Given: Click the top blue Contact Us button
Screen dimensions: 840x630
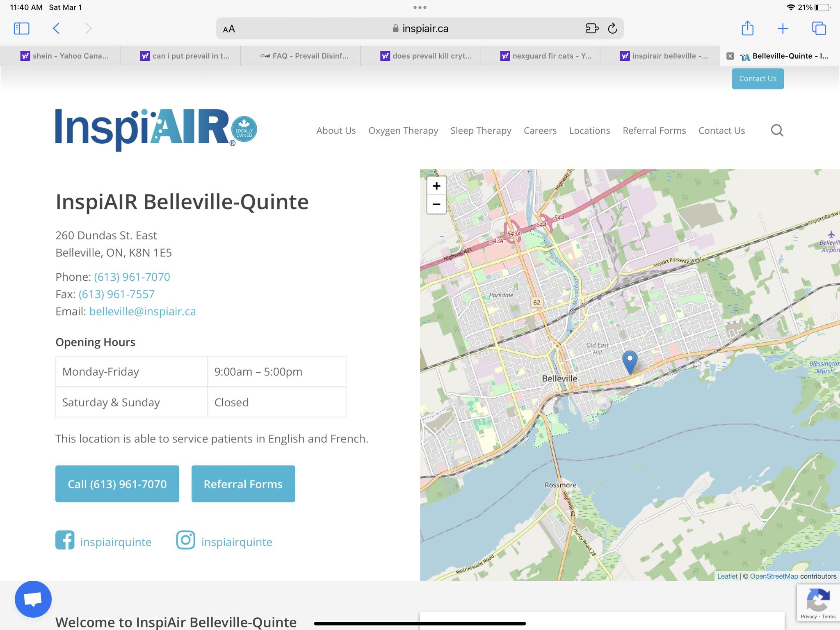Looking at the screenshot, I should 758,78.
